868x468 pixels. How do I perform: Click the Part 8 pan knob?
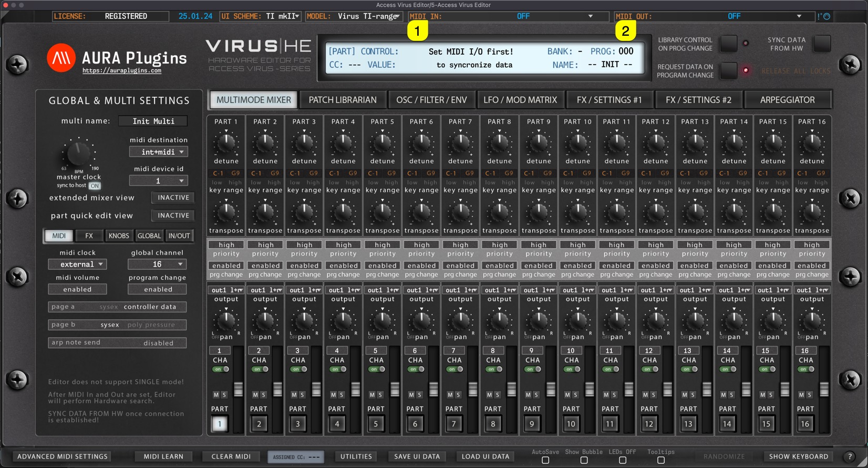coord(499,319)
